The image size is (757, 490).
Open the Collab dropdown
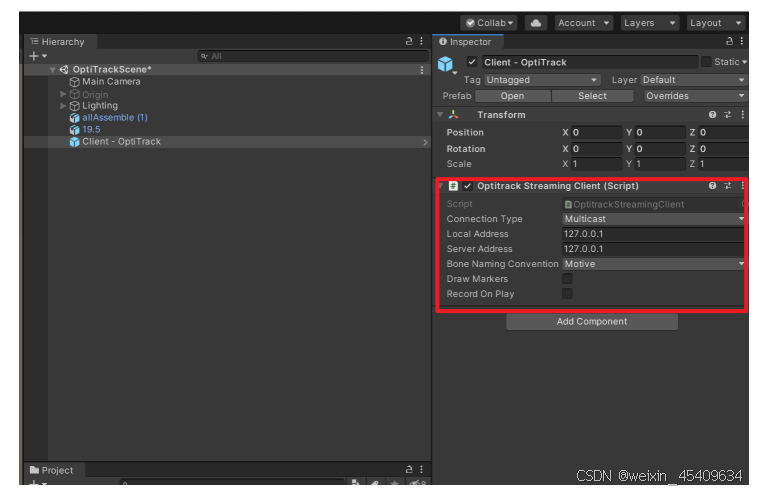point(489,23)
